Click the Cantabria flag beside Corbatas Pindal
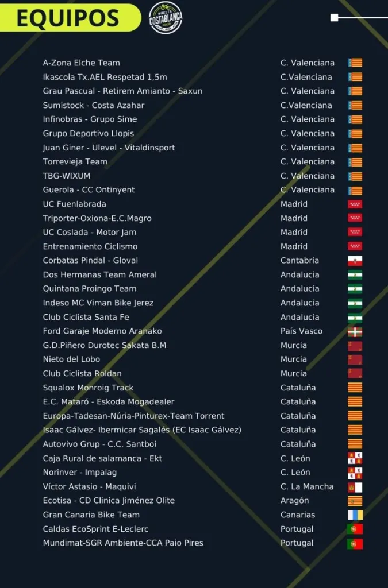 [x=355, y=261]
